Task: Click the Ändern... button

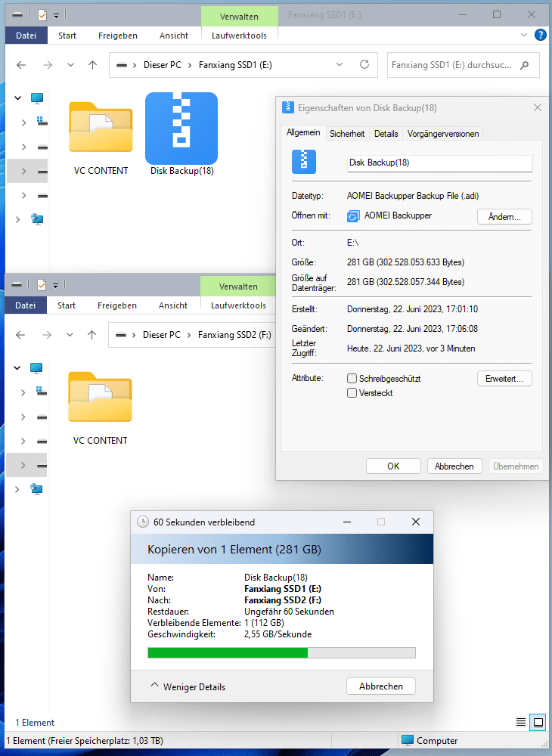Action: pos(504,216)
